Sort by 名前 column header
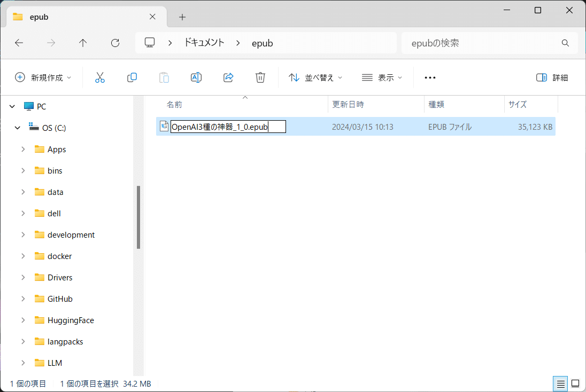 pos(174,105)
